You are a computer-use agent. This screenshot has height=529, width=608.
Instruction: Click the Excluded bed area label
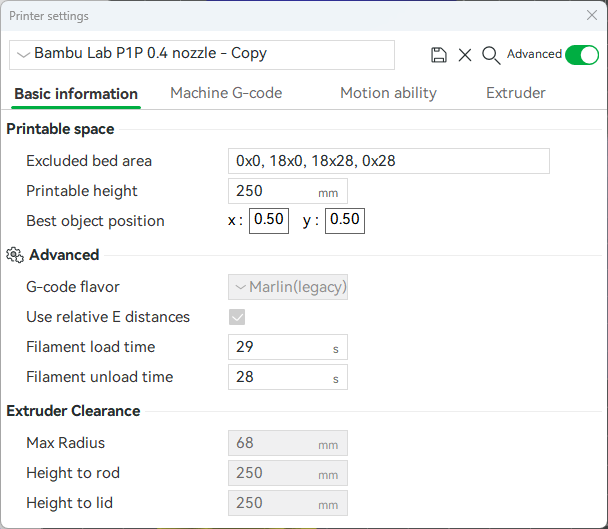89,161
